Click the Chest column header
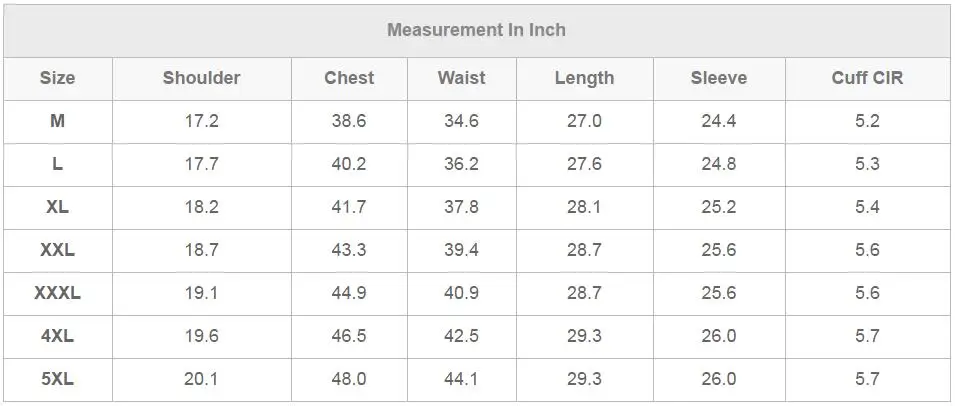 pyautogui.click(x=349, y=78)
